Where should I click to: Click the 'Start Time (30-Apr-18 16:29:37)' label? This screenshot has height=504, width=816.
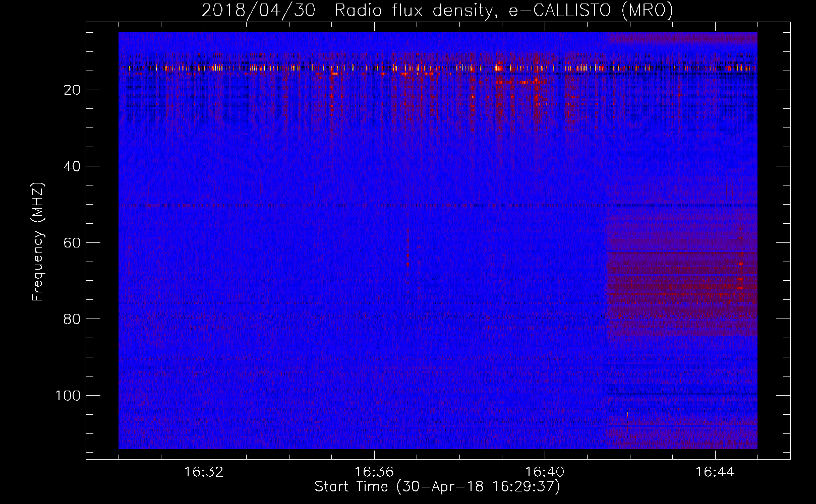pyautogui.click(x=437, y=487)
